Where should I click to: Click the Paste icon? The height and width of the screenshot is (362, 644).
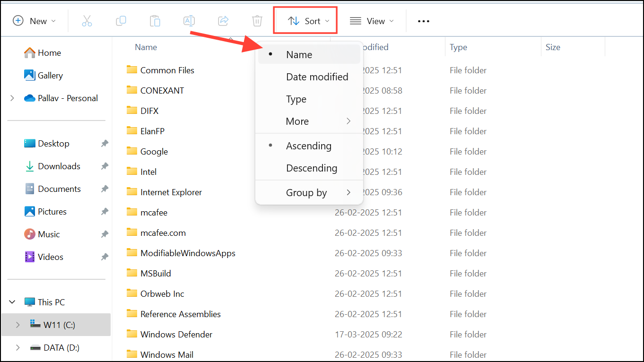[155, 20]
